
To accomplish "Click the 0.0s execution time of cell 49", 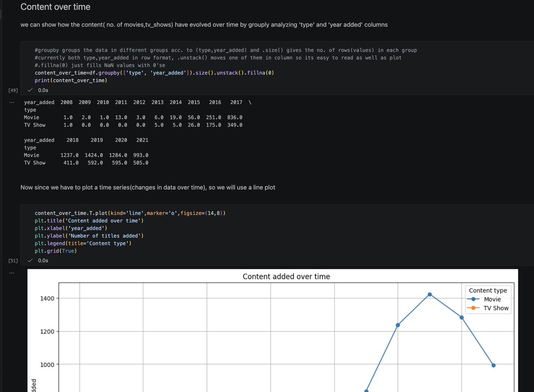I will (x=43, y=90).
